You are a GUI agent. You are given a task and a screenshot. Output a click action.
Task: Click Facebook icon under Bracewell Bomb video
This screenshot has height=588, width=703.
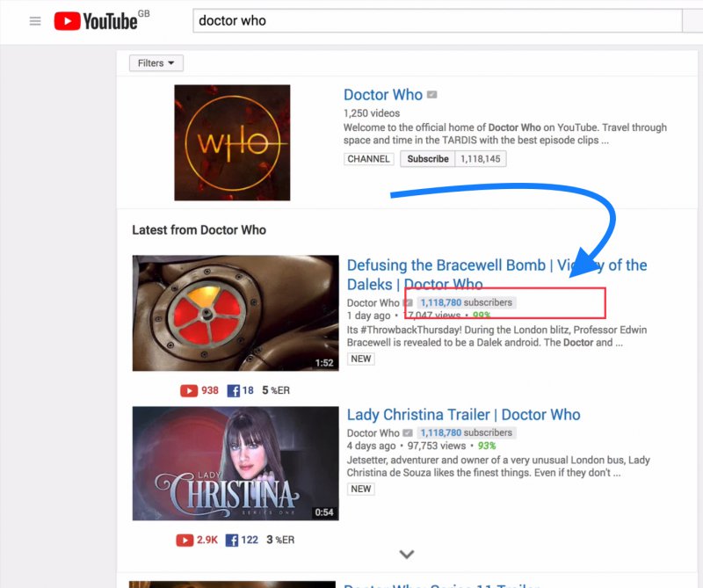233,390
